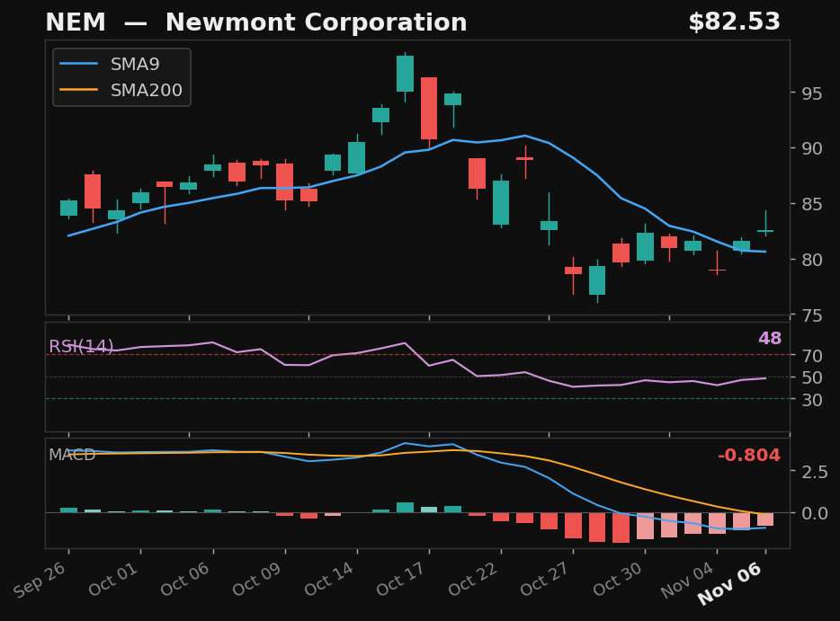840x621 pixels.
Task: Click the Nov 04 date label
Action: pyautogui.click(x=688, y=581)
